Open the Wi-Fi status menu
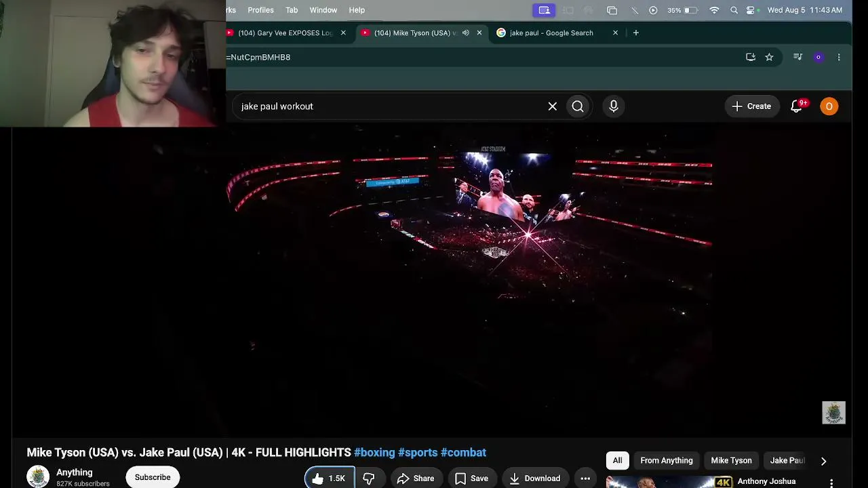 click(x=714, y=10)
